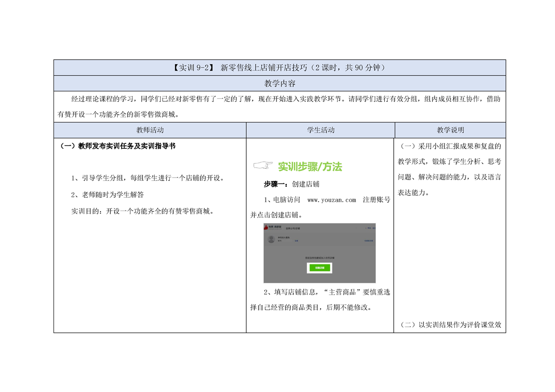Screen dimensions: 555x392
Task: Open the www.youzan.com web address
Action: coord(331,200)
